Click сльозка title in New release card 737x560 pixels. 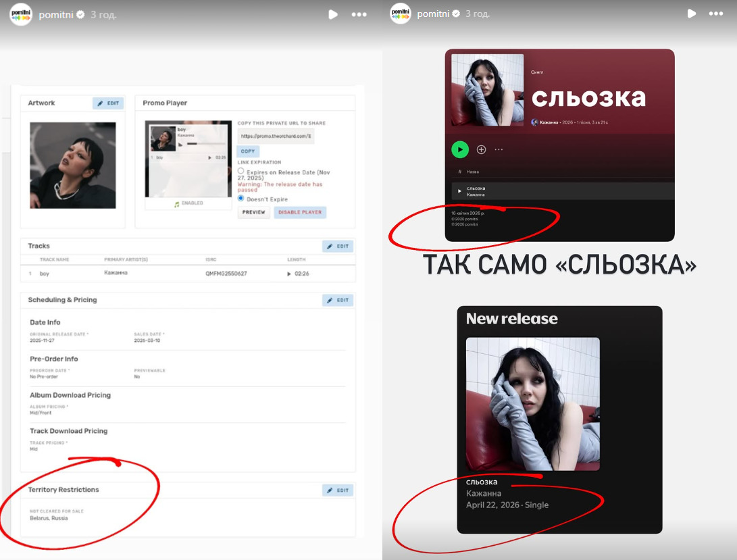pos(481,482)
